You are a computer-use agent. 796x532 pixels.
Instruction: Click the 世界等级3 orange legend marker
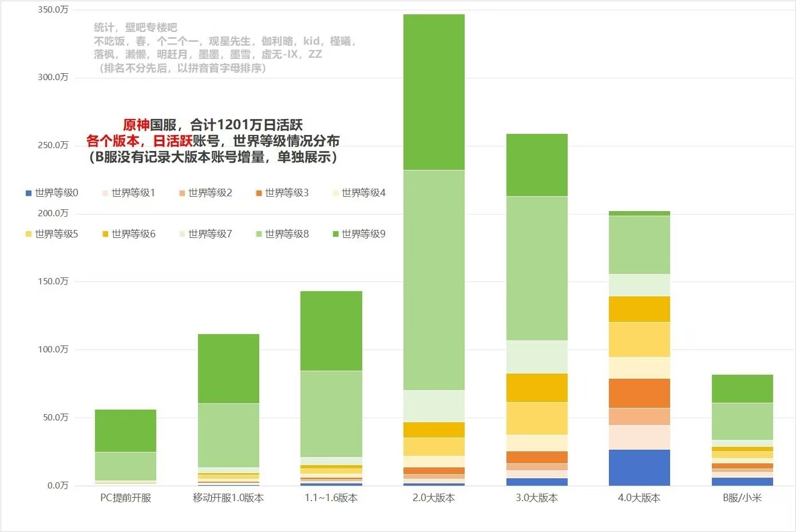[259, 193]
